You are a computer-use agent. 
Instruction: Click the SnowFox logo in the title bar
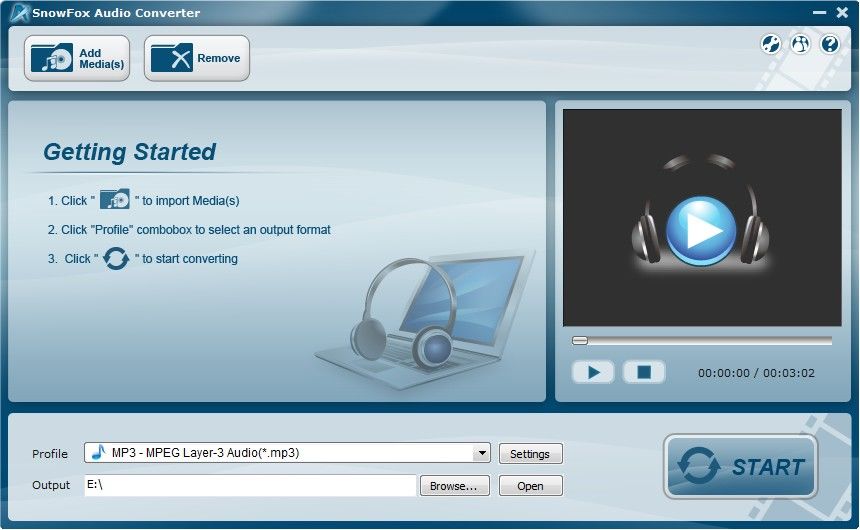[20, 13]
